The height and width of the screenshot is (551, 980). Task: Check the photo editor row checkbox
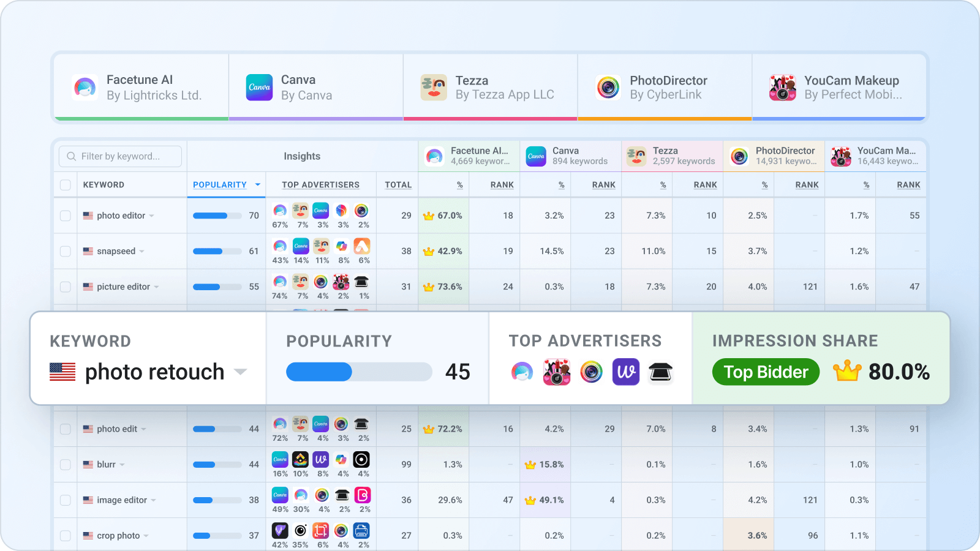(66, 216)
